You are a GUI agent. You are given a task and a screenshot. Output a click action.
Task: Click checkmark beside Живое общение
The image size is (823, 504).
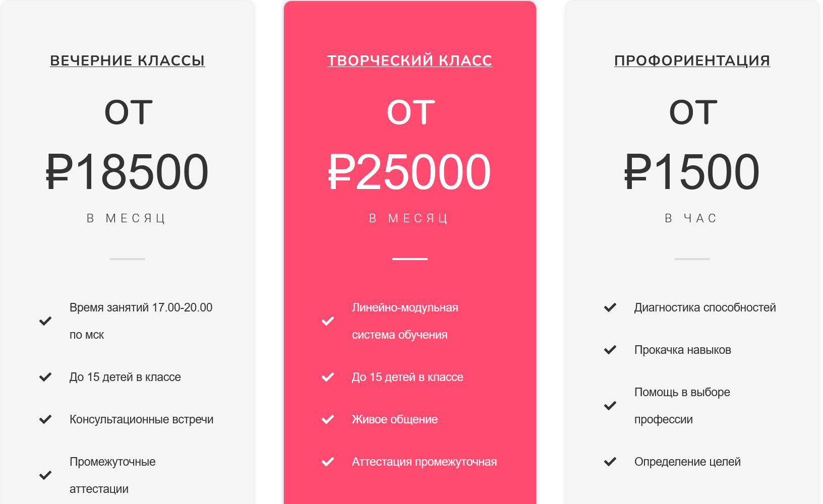[328, 419]
